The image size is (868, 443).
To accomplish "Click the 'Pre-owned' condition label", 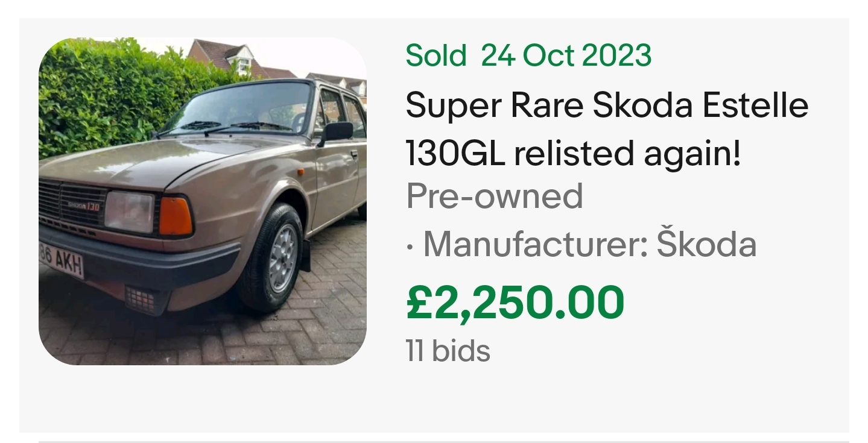I will (x=495, y=196).
